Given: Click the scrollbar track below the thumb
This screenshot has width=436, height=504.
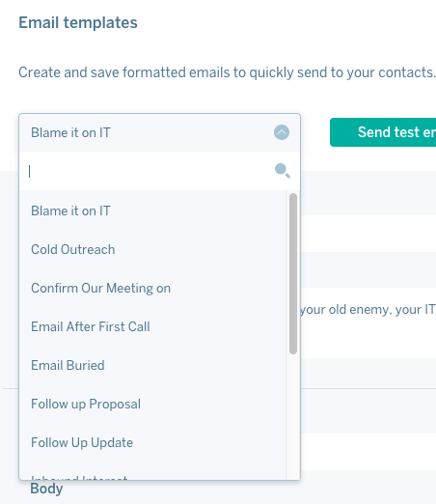Looking at the screenshot, I should click(293, 415).
